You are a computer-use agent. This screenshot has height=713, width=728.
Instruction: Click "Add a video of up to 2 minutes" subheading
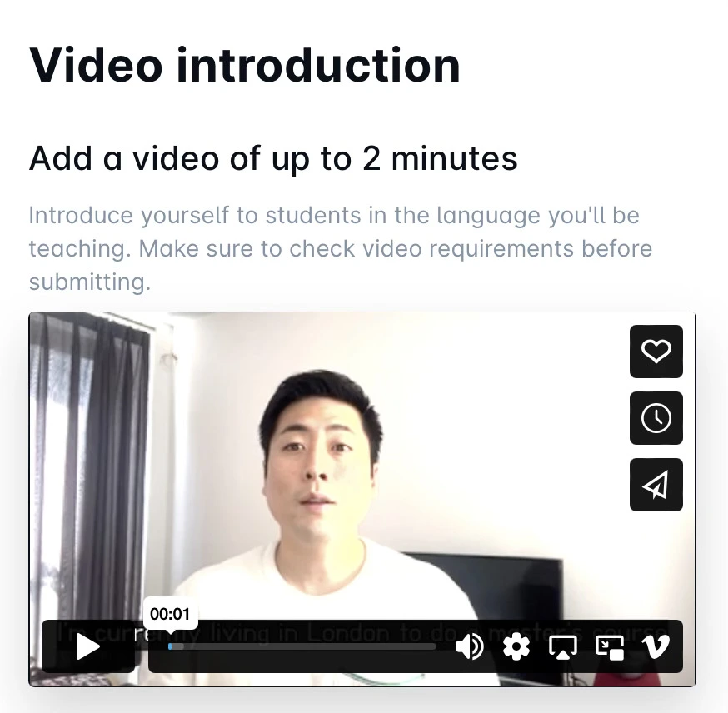[273, 158]
